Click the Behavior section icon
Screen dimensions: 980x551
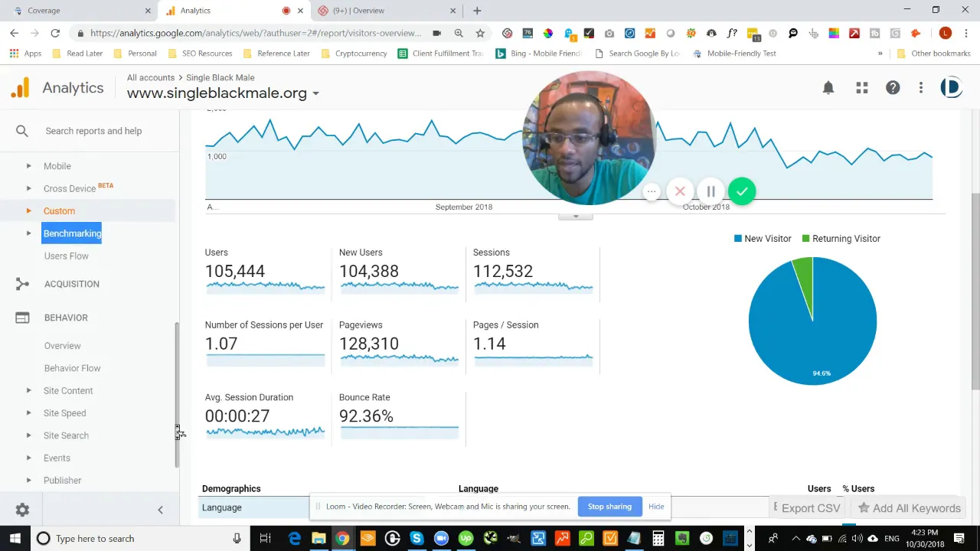point(22,318)
